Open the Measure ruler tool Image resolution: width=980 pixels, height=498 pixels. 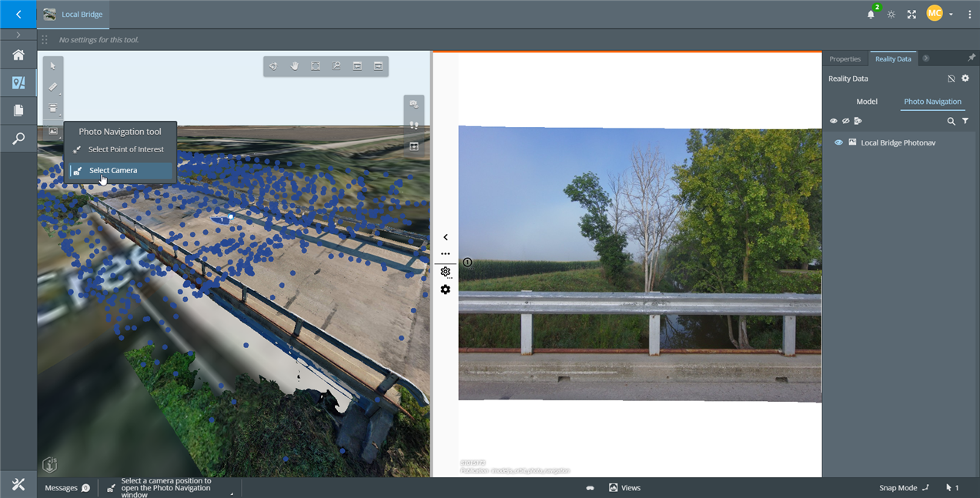53,87
